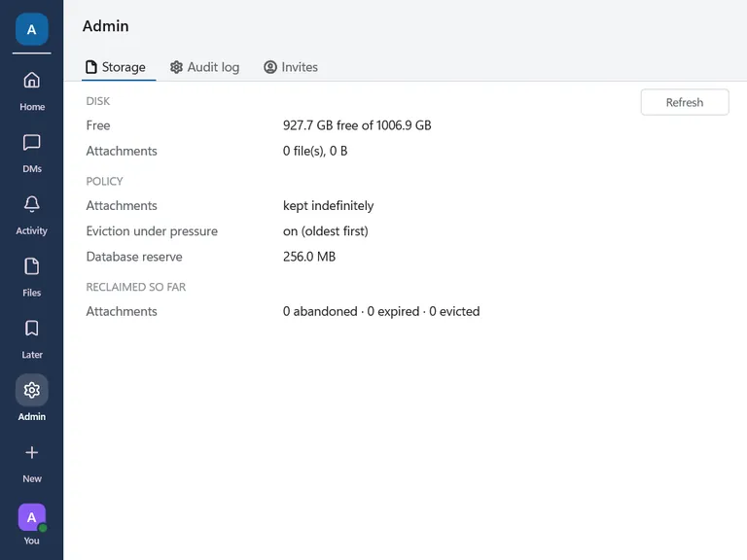Image resolution: width=747 pixels, height=560 pixels.
Task: Click the '256.0 MB' database reserve value
Action: 309,257
